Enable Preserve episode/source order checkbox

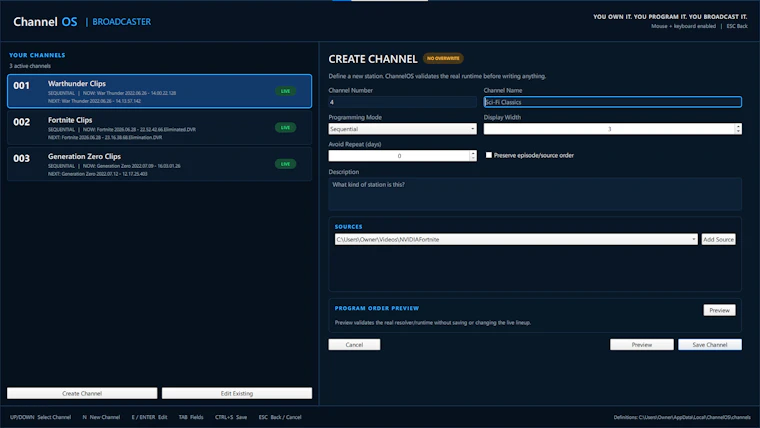point(489,155)
